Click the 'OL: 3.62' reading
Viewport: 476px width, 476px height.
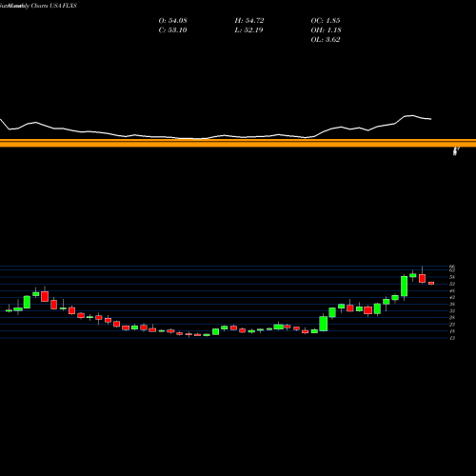(326, 40)
